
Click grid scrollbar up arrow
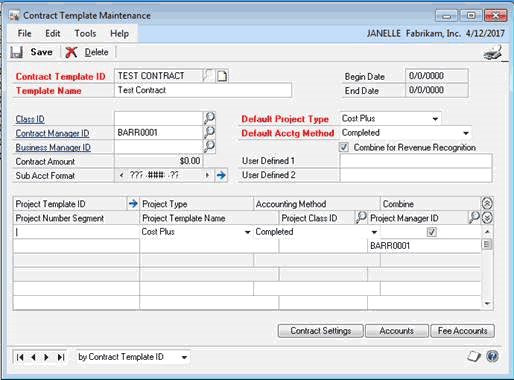[x=487, y=231]
